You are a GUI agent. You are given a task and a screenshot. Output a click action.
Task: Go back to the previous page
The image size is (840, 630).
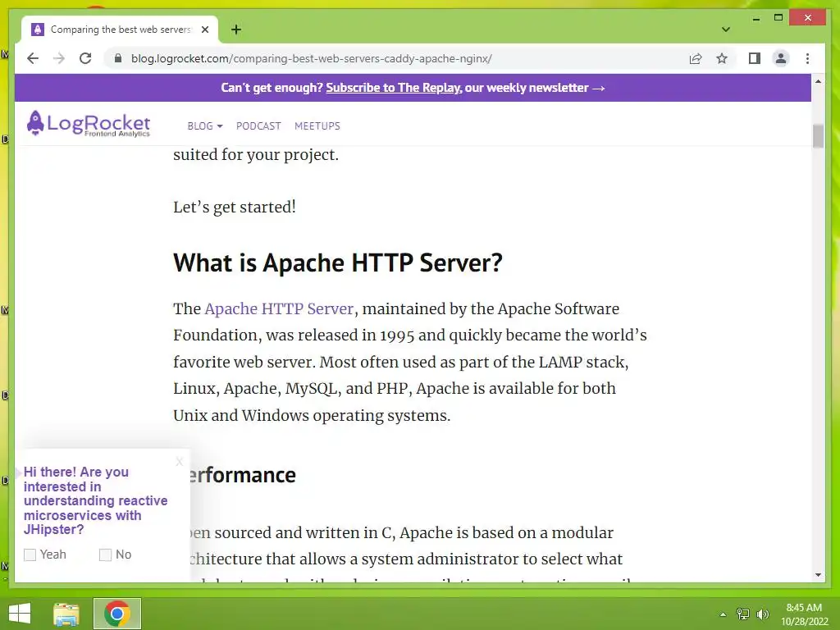33,58
